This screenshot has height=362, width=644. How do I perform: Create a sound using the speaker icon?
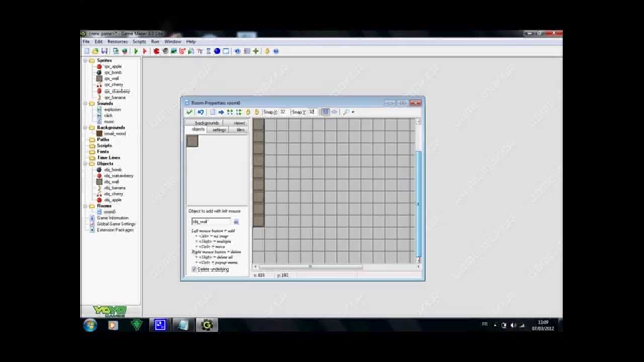[165, 51]
